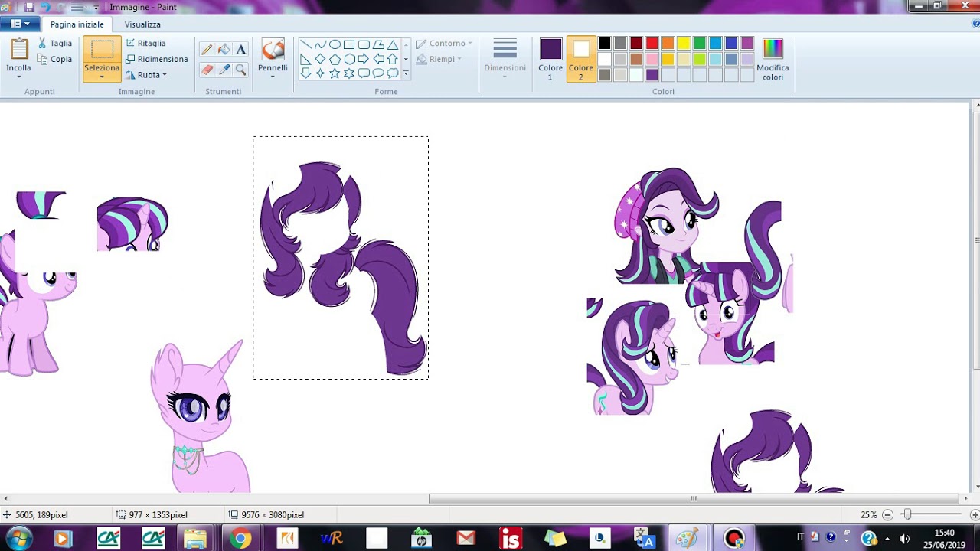The height and width of the screenshot is (551, 980).
Task: Pick the custom purple swatch in bottom row
Action: point(652,75)
